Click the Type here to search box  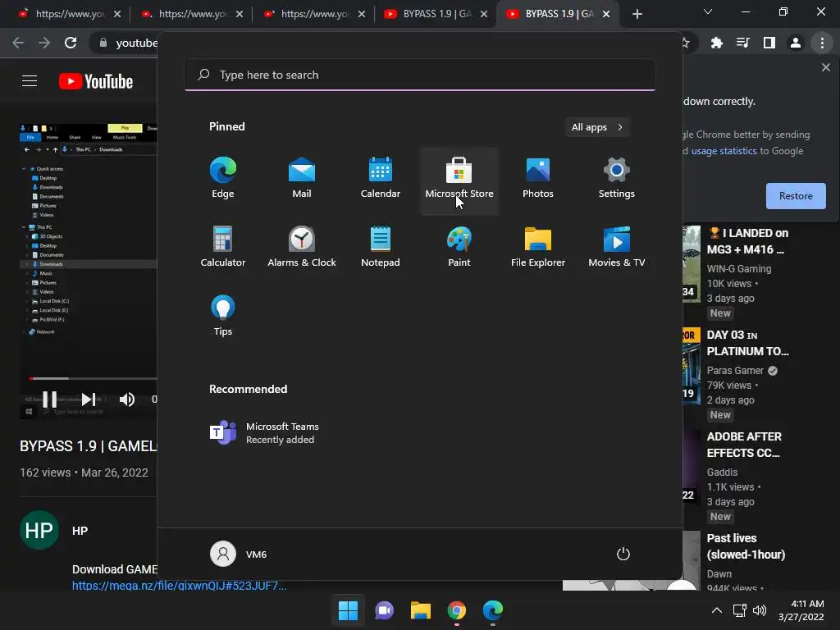point(420,75)
